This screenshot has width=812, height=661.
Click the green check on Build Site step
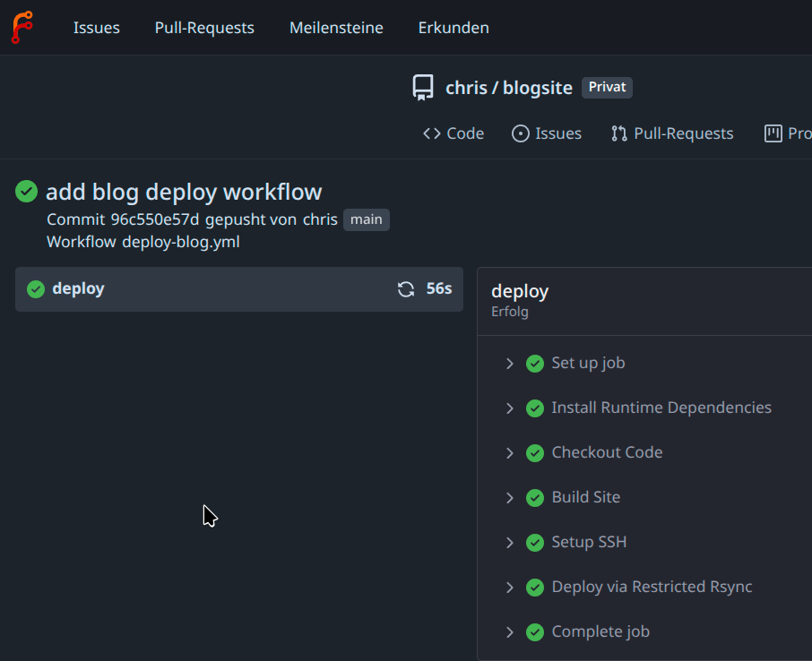pyautogui.click(x=535, y=498)
